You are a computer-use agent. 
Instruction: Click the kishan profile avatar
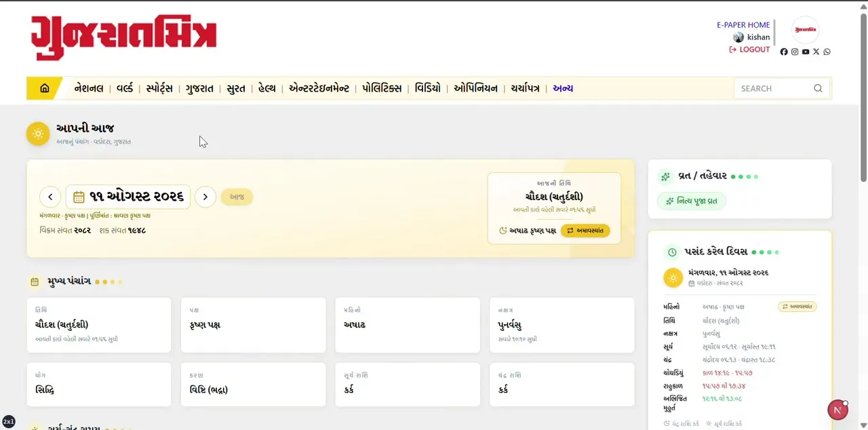(738, 37)
